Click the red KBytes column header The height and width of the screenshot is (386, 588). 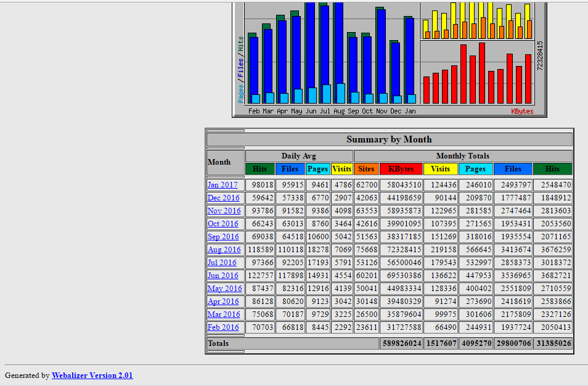(x=401, y=169)
